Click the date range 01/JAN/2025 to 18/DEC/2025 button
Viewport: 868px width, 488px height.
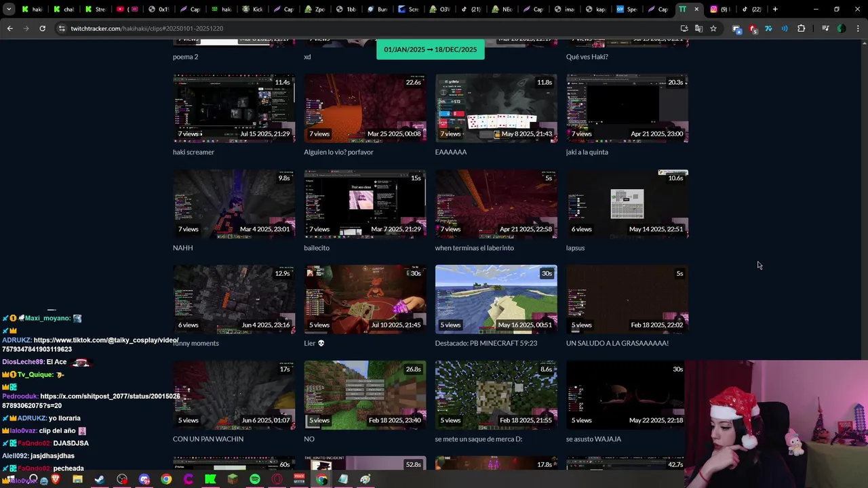431,49
